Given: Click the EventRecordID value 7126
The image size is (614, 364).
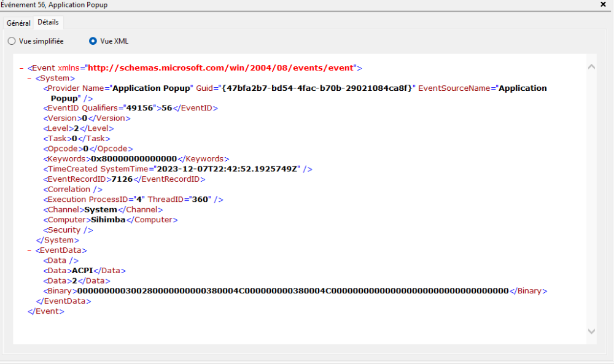Looking at the screenshot, I should point(122,179).
